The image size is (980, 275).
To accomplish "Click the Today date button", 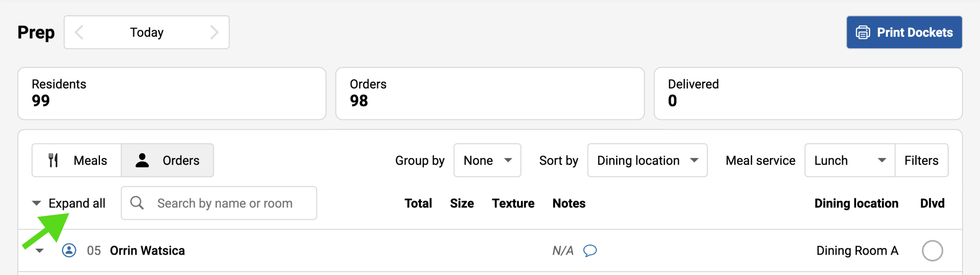I will (146, 32).
